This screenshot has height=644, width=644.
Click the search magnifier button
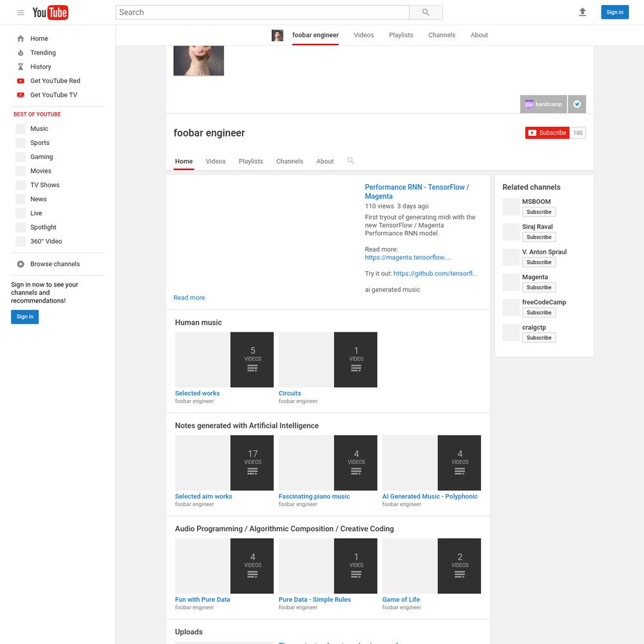426,12
